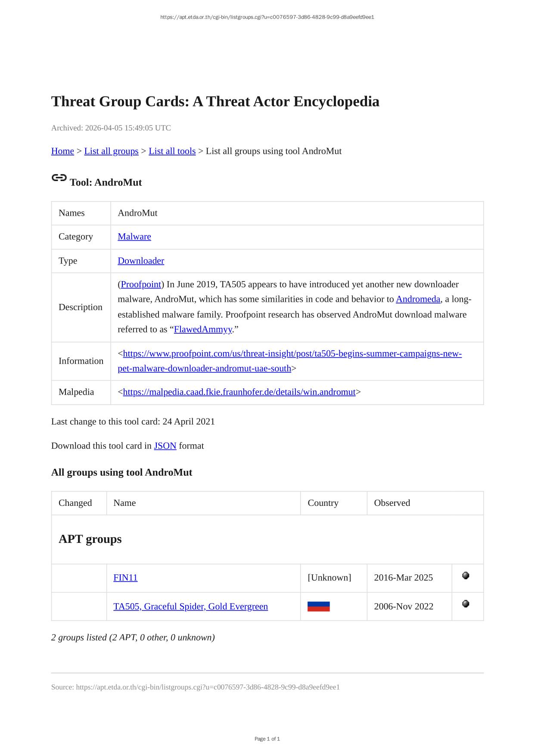Open TA505, Graceful Spider, Gold Evergreen card
The image size is (535, 756).
pos(190,607)
